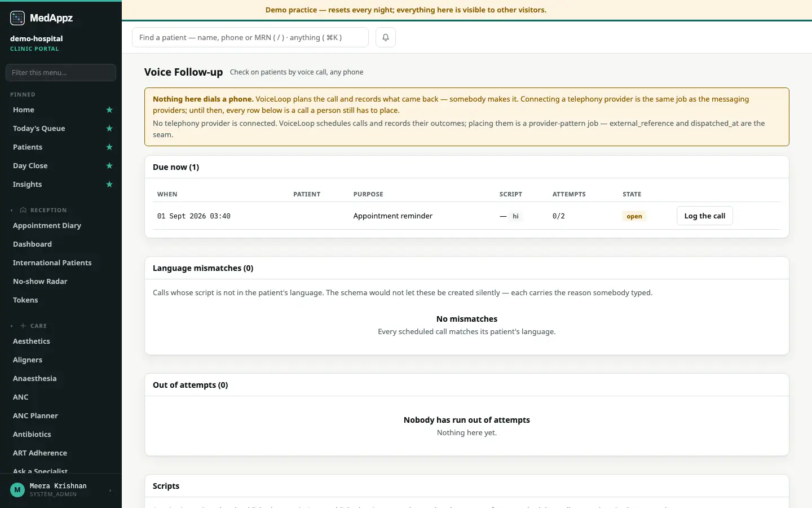The width and height of the screenshot is (812, 508).
Task: Open ART Adherence
Action: [x=40, y=453]
